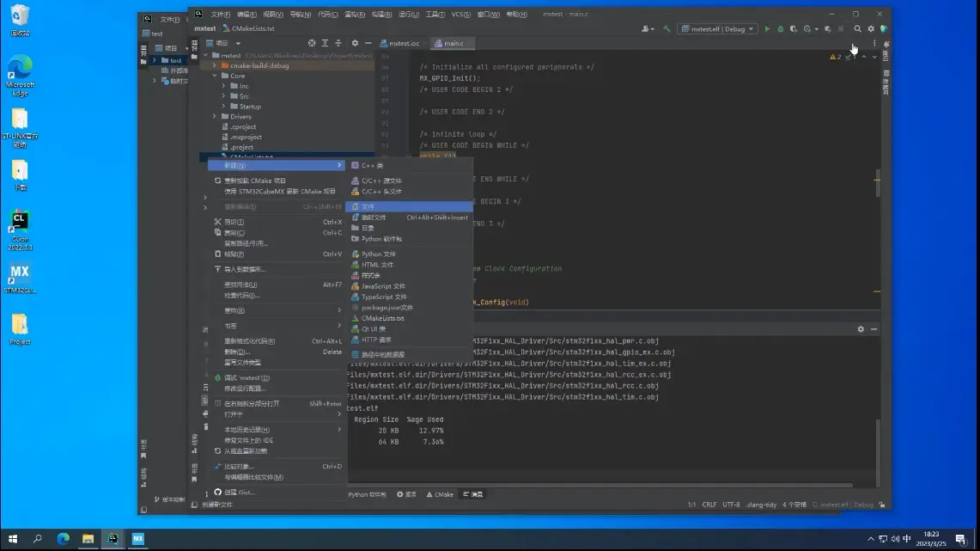The height and width of the screenshot is (551, 980).
Task: Click the Build hammer icon
Action: click(x=666, y=29)
